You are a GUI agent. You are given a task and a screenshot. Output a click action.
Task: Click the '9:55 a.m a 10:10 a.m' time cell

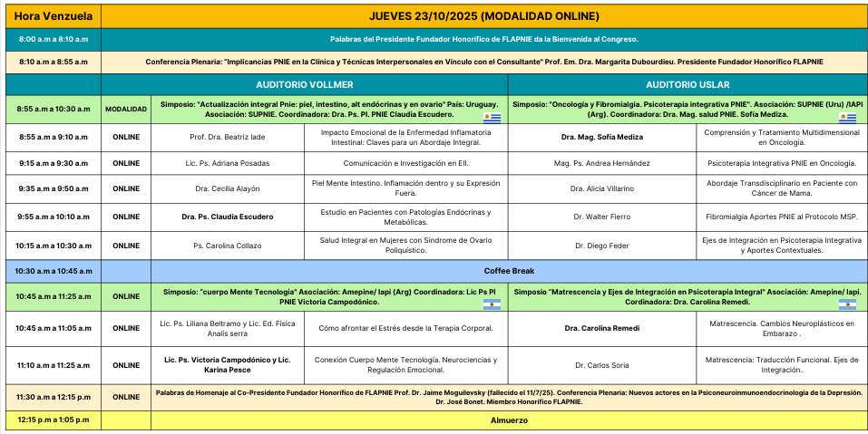click(x=54, y=217)
